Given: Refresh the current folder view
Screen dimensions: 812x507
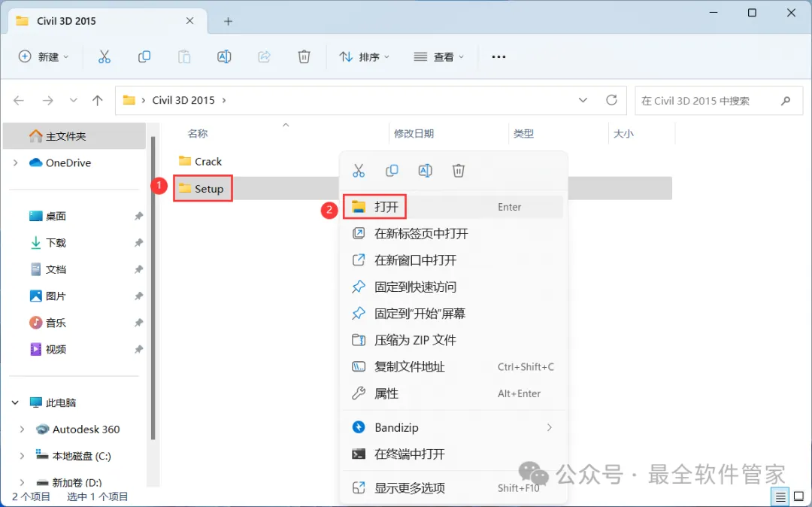Looking at the screenshot, I should point(611,100).
